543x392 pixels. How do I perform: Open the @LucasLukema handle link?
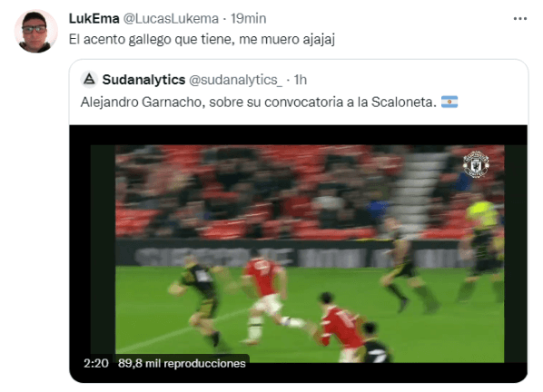pos(171,19)
